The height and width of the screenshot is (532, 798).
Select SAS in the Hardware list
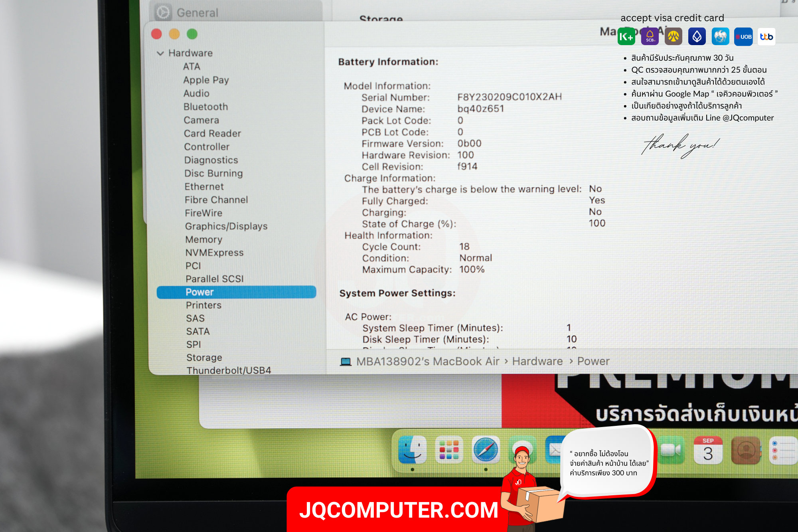tap(195, 318)
